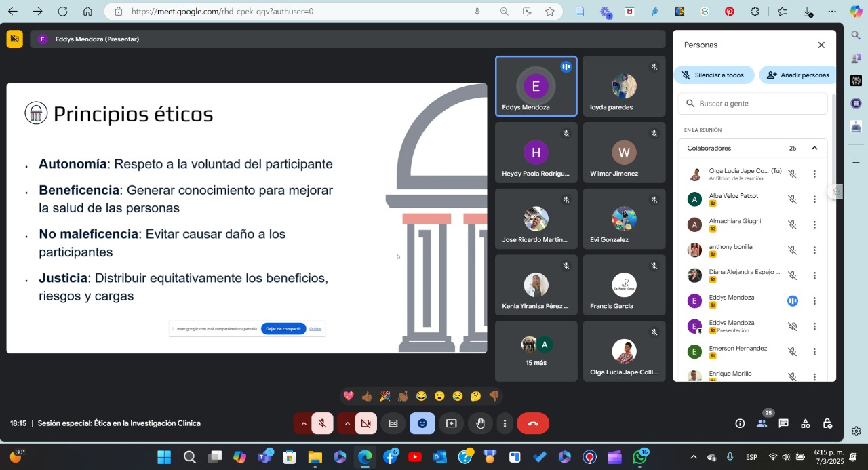868x470 pixels.
Task: Click the Añadir personas button
Action: coord(797,75)
